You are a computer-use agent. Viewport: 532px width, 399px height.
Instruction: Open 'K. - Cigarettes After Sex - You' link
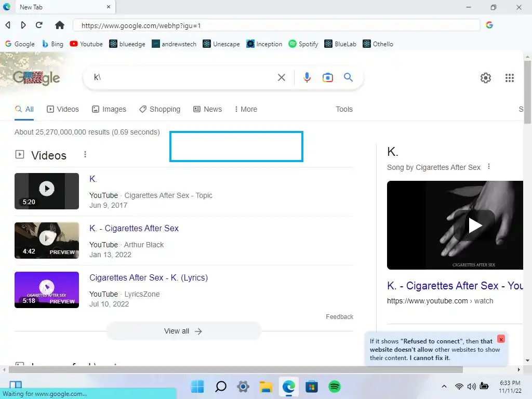[x=455, y=286]
